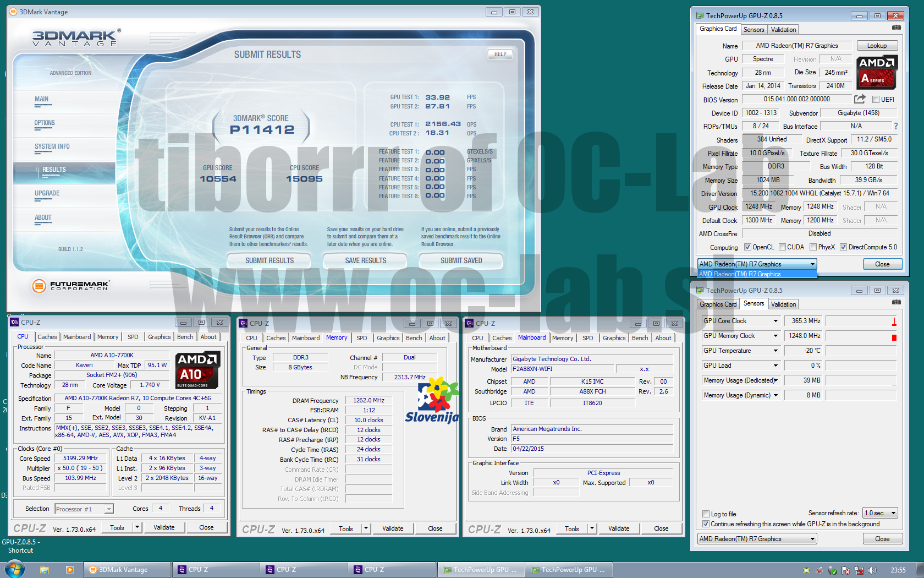
Task: Open OPTIONS in 3DMark sidebar
Action: [45, 123]
